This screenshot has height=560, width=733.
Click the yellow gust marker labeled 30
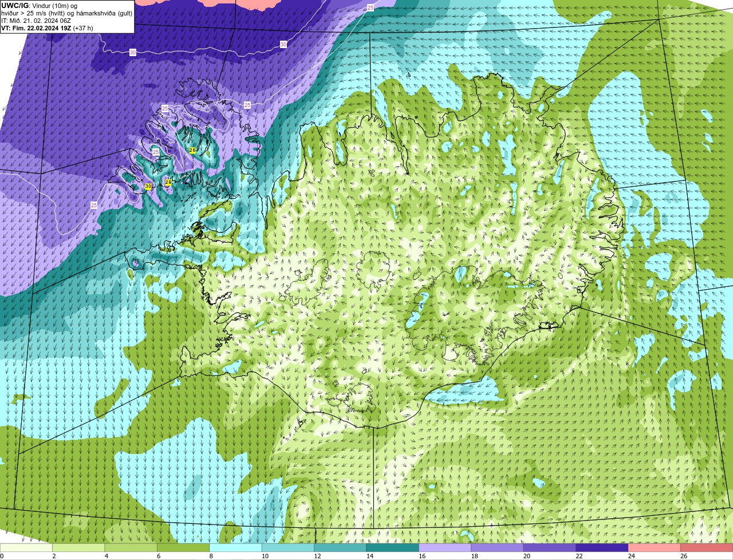pos(148,187)
